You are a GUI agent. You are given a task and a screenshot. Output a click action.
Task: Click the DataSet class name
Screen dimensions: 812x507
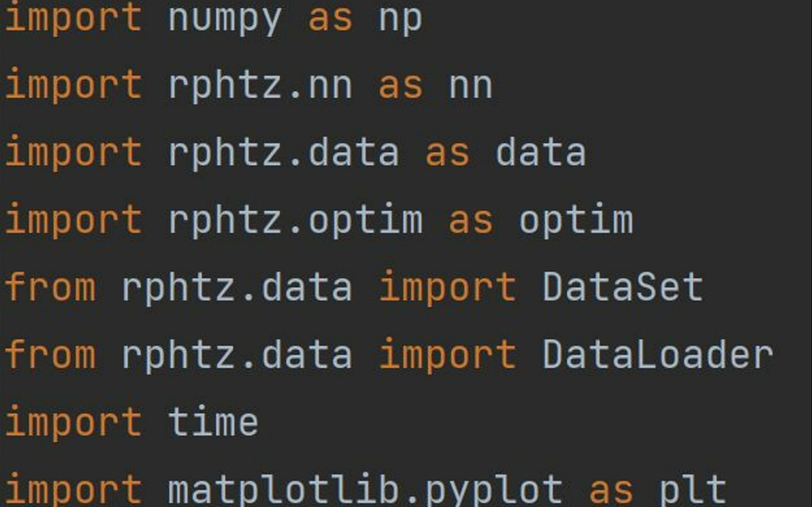tap(623, 287)
